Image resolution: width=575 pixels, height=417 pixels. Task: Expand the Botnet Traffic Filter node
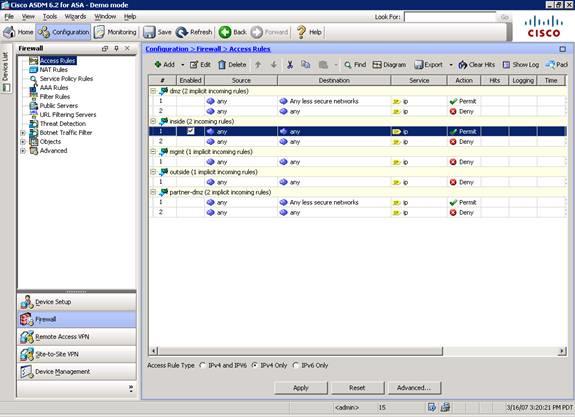pos(23,133)
